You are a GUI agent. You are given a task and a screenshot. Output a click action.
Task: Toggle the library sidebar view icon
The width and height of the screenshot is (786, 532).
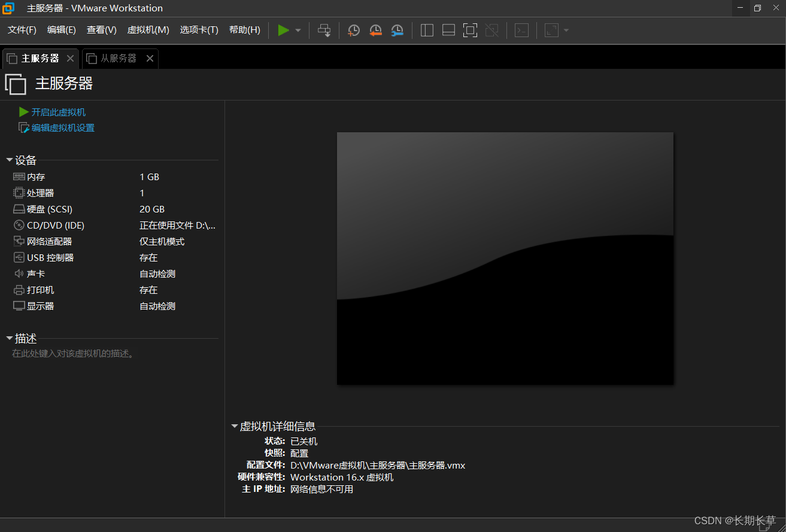[427, 30]
